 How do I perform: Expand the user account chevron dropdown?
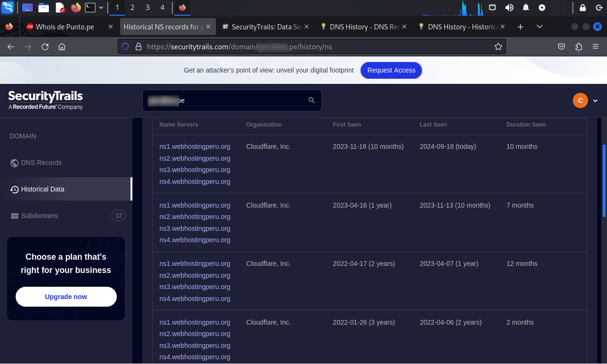tap(595, 100)
